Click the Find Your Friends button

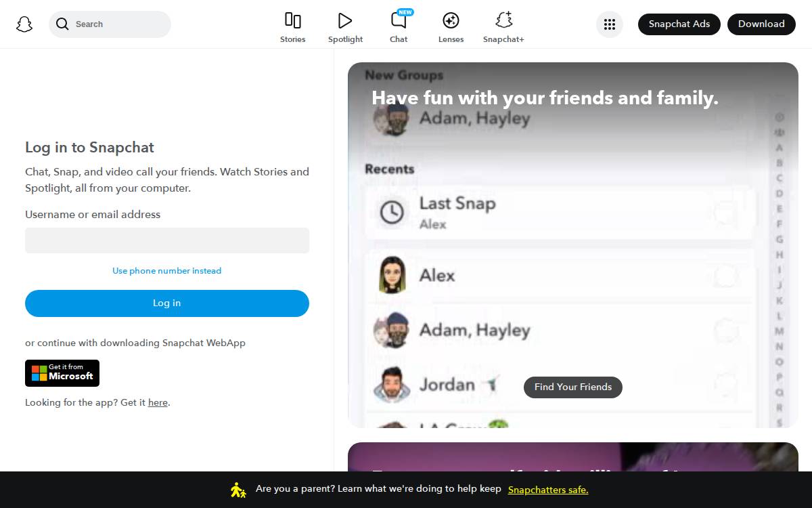pyautogui.click(x=573, y=387)
